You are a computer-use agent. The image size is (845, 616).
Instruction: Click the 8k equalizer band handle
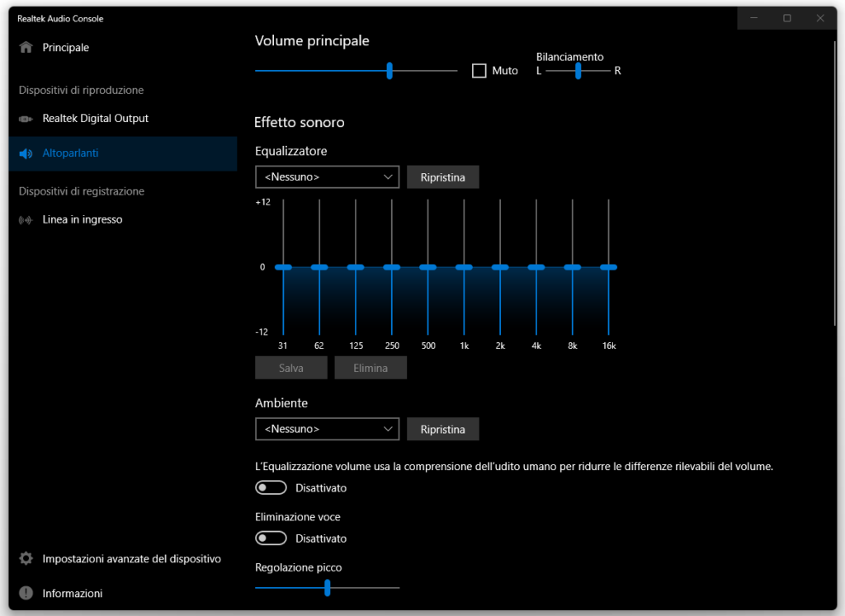point(573,267)
